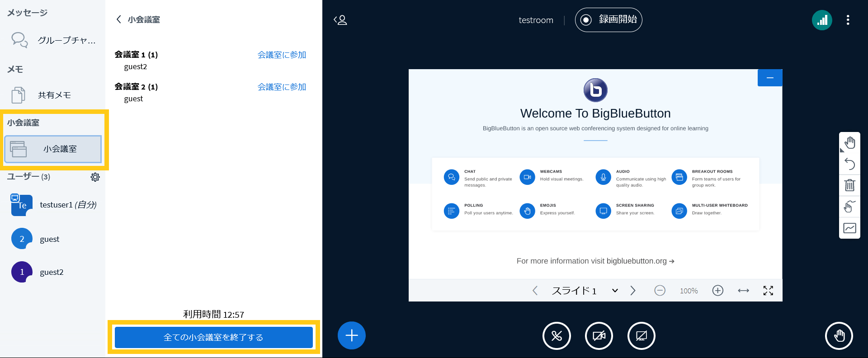Click the guest name under 会議室 2
The width and height of the screenshot is (868, 358).
tap(133, 99)
